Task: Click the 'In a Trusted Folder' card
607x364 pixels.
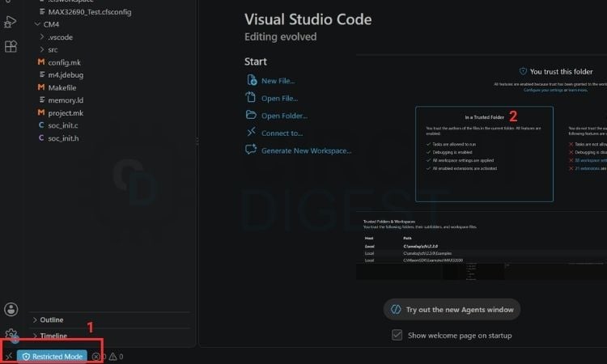Action: pyautogui.click(x=484, y=154)
